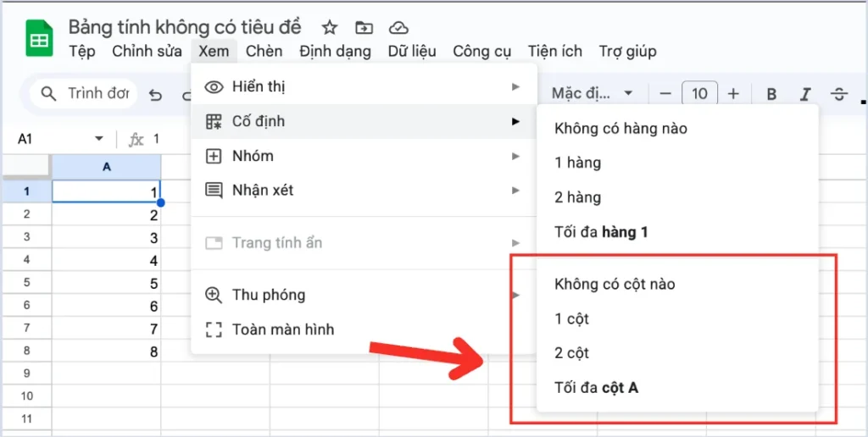Expand the Nhận xét submenu
This screenshot has height=437, width=868.
click(x=364, y=191)
